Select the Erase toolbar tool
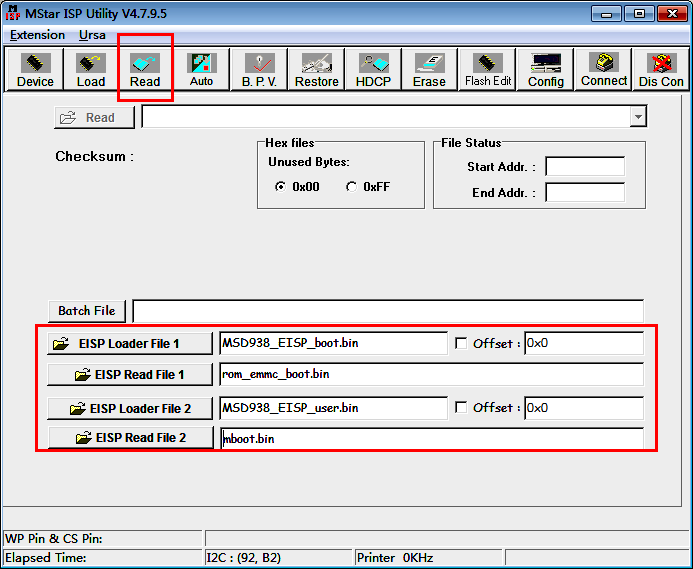Screen dimensions: 693x569 429,70
